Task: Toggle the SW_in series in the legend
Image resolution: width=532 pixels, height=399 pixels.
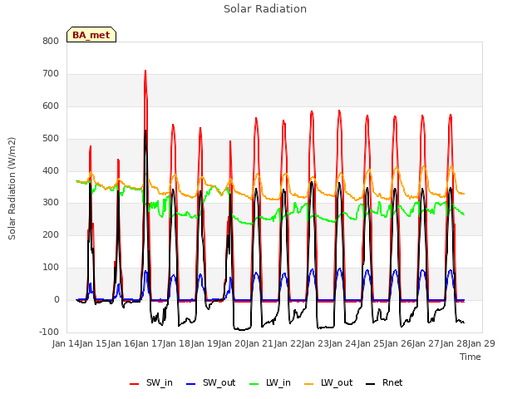Action: [151, 383]
